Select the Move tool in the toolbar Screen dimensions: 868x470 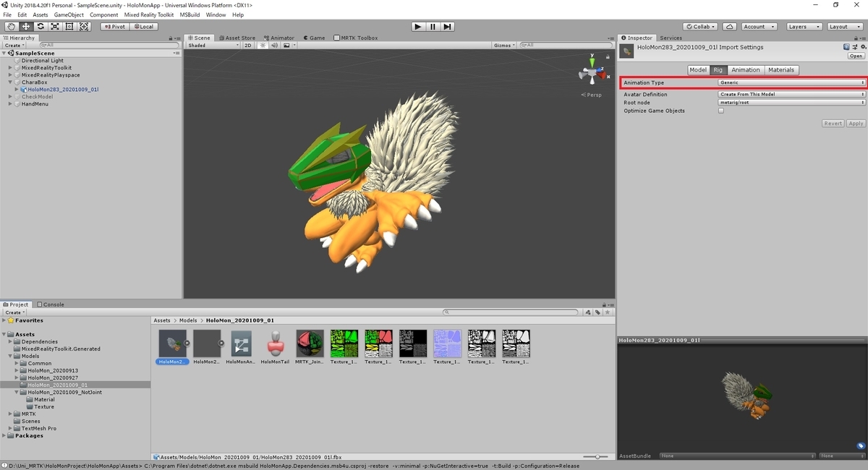tap(26, 27)
